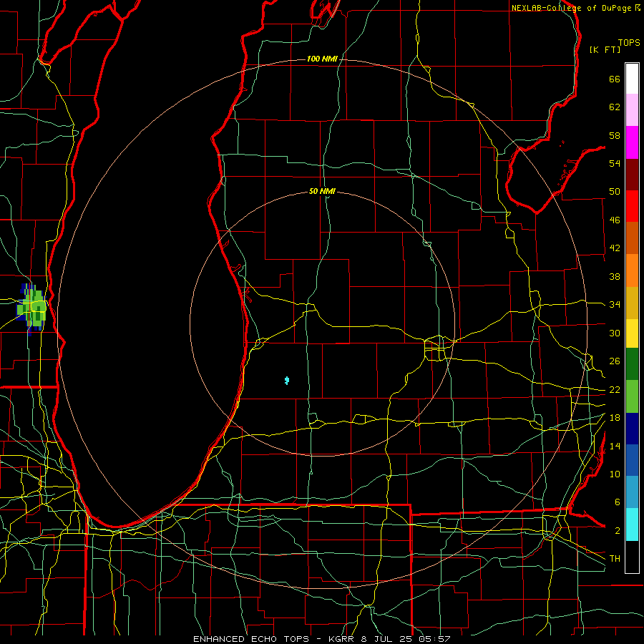This screenshot has height=644, width=644.
Task: Click the magenta legend swatch
Action: tap(632, 142)
